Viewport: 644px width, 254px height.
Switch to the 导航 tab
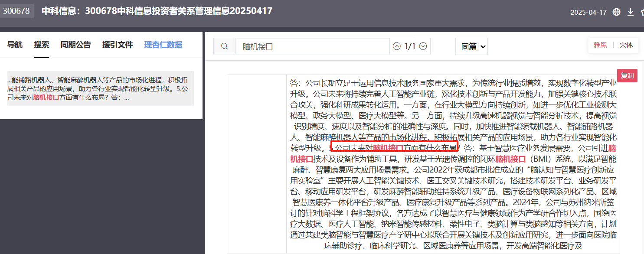[15, 44]
